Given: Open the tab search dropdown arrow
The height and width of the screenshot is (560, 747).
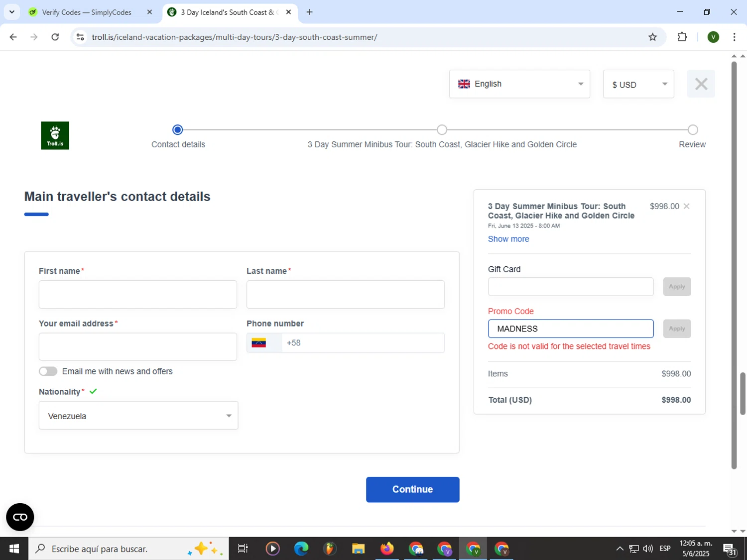Looking at the screenshot, I should [12, 12].
